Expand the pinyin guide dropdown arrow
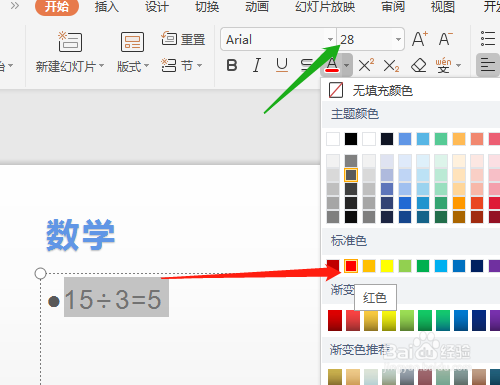500x385 pixels. coord(459,65)
